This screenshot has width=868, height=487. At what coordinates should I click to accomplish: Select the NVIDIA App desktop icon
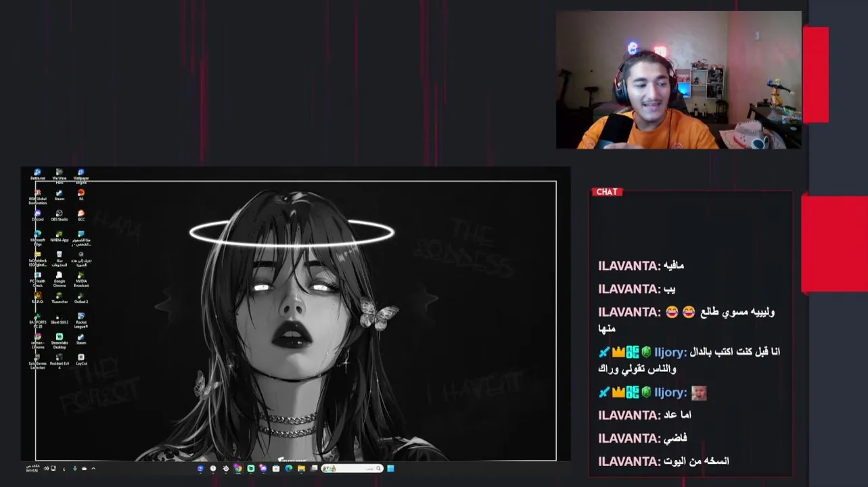pos(60,236)
